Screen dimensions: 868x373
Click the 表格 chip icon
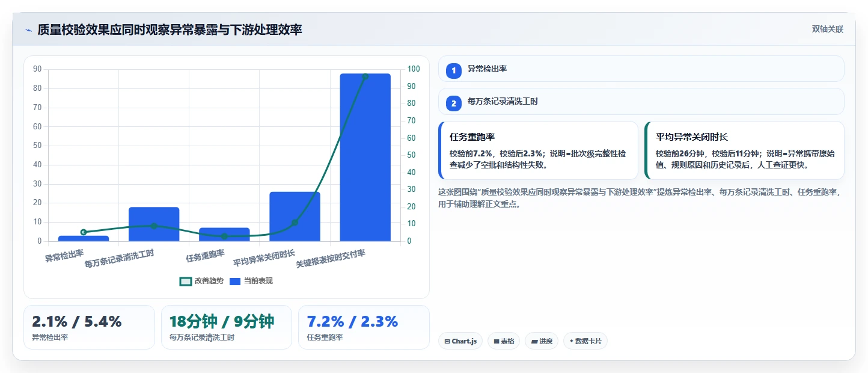coord(496,342)
